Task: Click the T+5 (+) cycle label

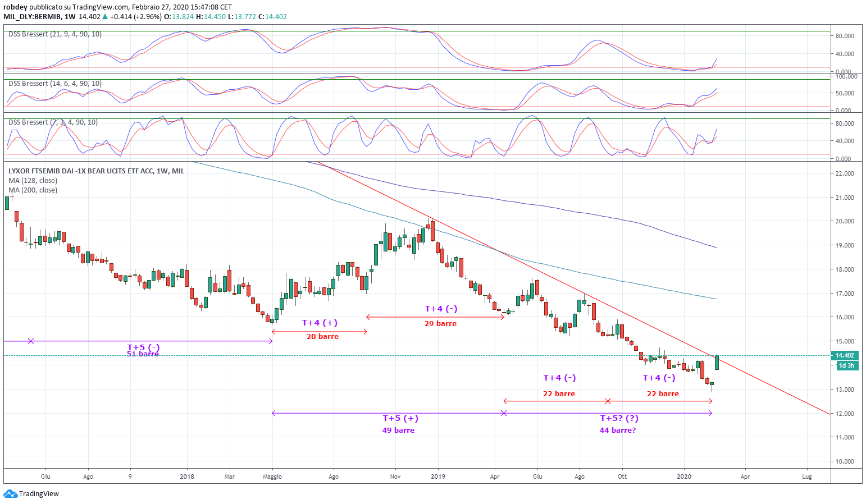Action: click(400, 418)
